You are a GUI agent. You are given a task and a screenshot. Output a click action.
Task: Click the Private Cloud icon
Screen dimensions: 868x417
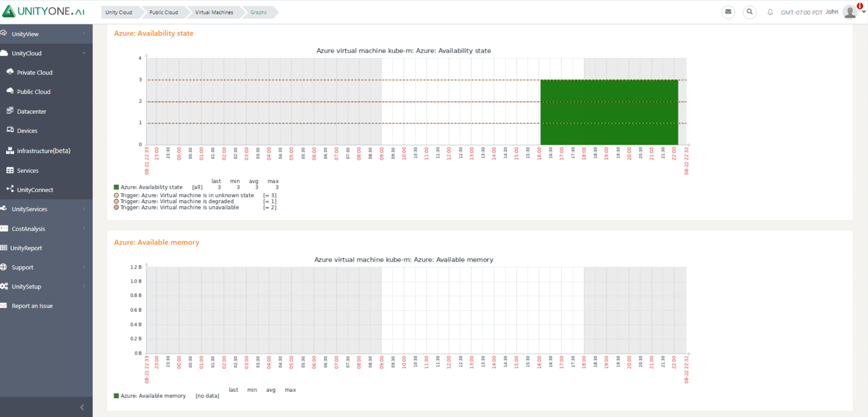pyautogui.click(x=10, y=71)
